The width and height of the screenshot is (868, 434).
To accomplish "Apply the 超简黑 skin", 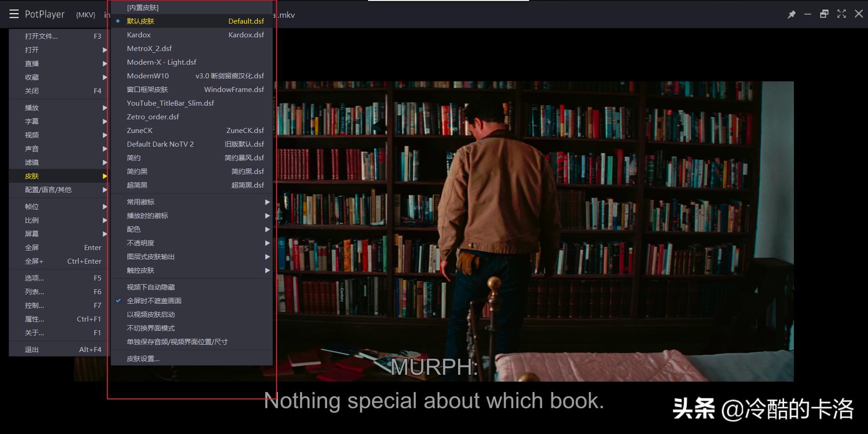I will 192,185.
